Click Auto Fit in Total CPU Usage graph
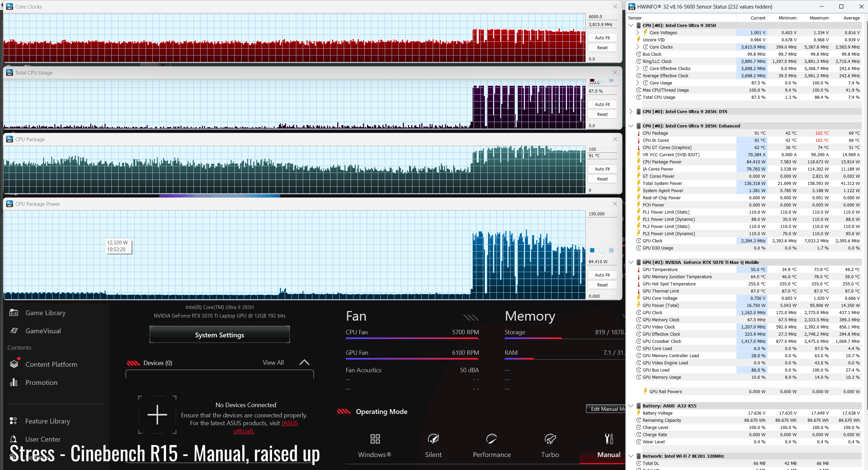This screenshot has width=868, height=470. (x=602, y=105)
